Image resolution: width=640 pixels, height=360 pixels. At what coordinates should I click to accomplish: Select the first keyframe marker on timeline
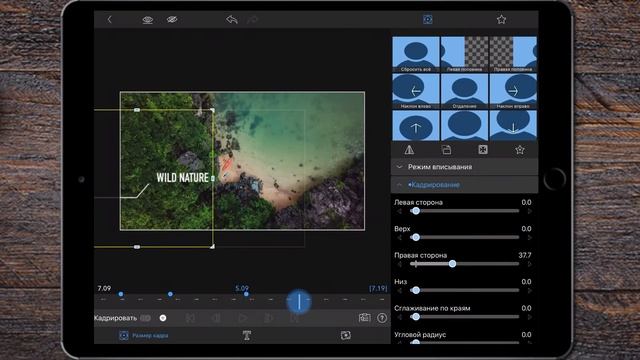click(x=121, y=294)
